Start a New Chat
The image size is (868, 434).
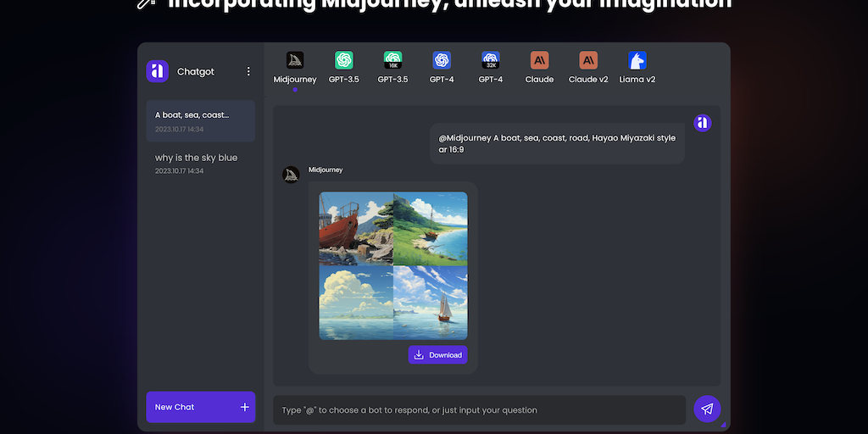201,407
